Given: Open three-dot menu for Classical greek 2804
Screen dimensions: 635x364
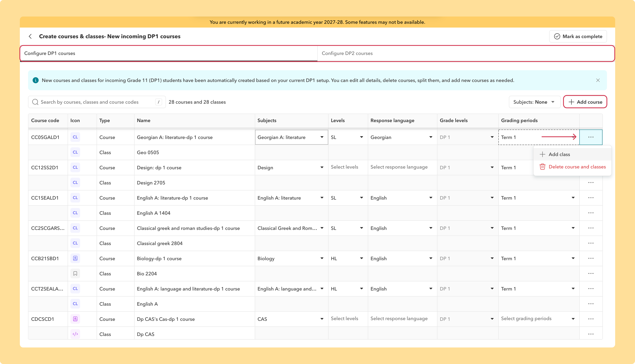Looking at the screenshot, I should [x=591, y=243].
